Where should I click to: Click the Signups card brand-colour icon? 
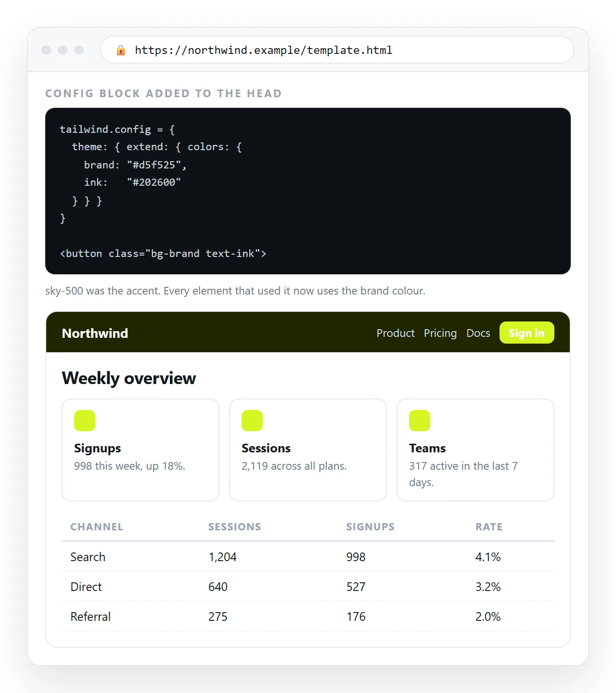(85, 421)
